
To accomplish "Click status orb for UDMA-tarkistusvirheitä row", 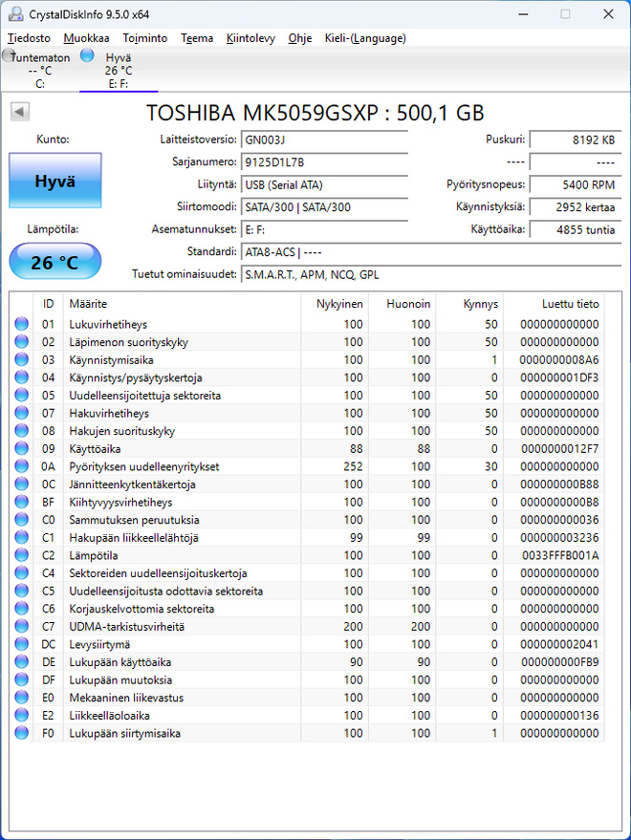I will 21,626.
